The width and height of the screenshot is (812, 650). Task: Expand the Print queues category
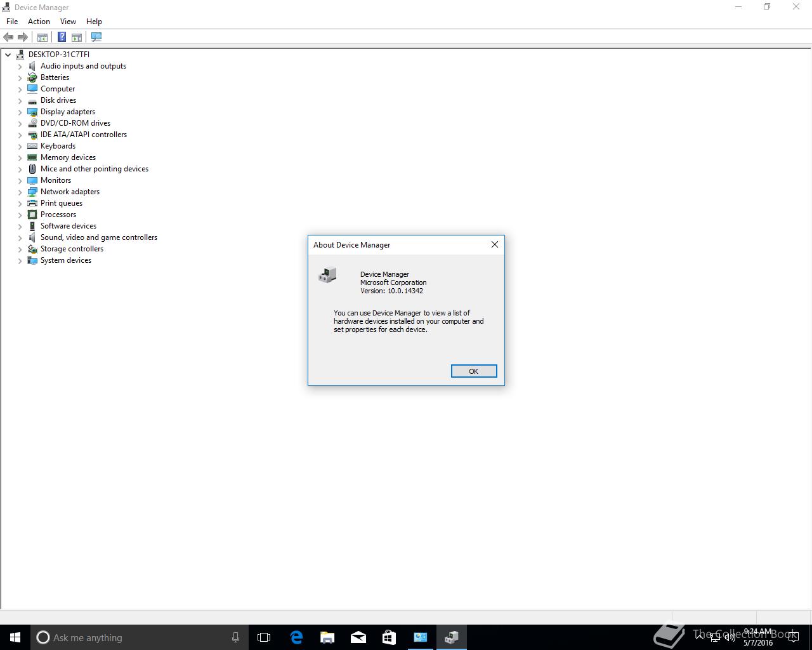(x=20, y=203)
